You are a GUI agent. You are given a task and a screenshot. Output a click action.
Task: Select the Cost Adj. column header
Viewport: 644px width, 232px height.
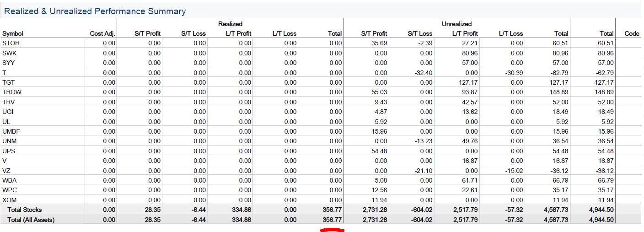(102, 33)
